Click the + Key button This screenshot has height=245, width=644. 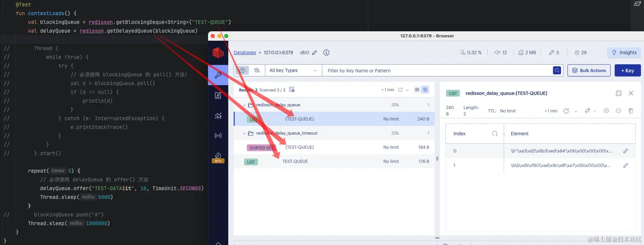click(x=627, y=70)
